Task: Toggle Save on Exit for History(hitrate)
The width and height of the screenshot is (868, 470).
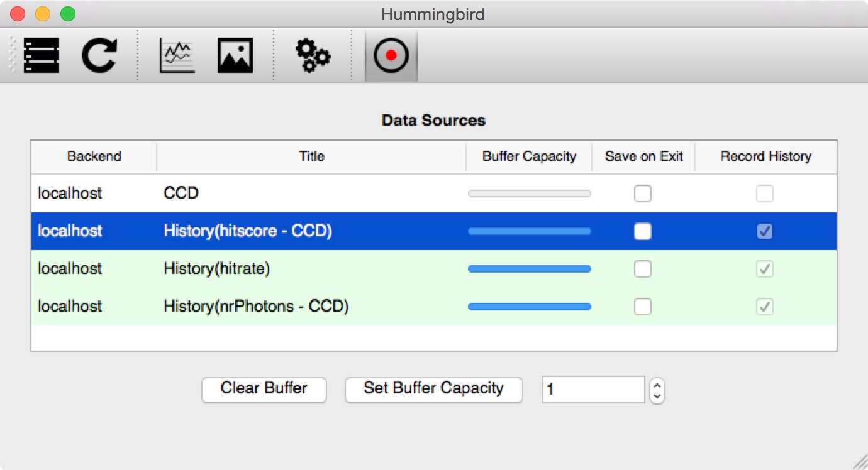Action: (x=643, y=269)
